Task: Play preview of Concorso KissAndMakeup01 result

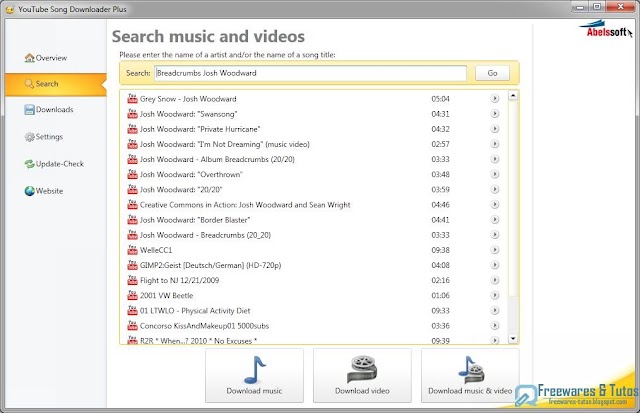Action: click(495, 325)
